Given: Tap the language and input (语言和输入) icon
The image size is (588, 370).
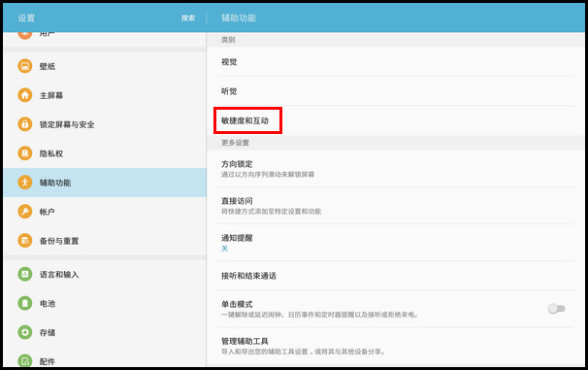Looking at the screenshot, I should [x=25, y=274].
